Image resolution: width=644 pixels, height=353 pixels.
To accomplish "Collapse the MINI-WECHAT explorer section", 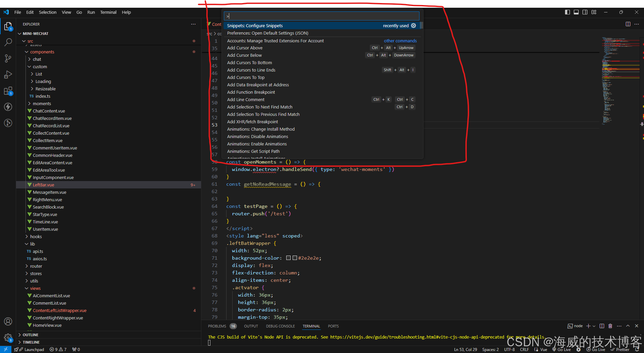I will 108,34.
